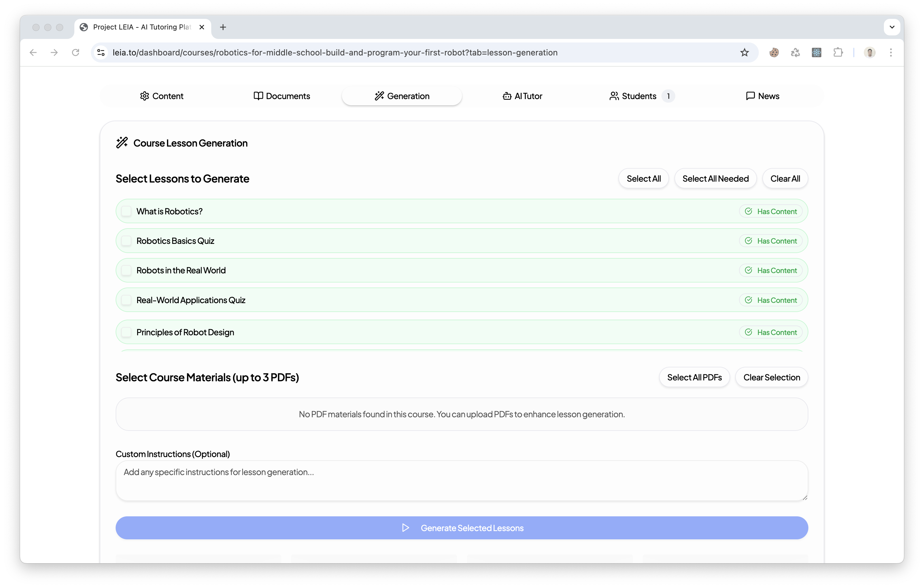Click the recycle extension icon

pos(795,52)
